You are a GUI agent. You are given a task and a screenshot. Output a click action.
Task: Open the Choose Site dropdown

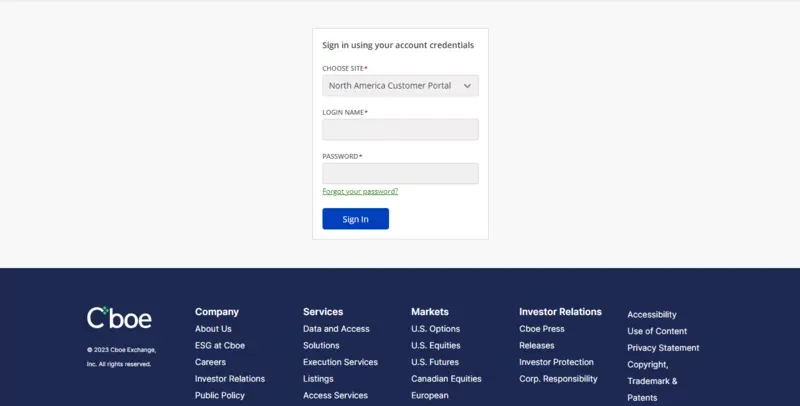point(401,86)
